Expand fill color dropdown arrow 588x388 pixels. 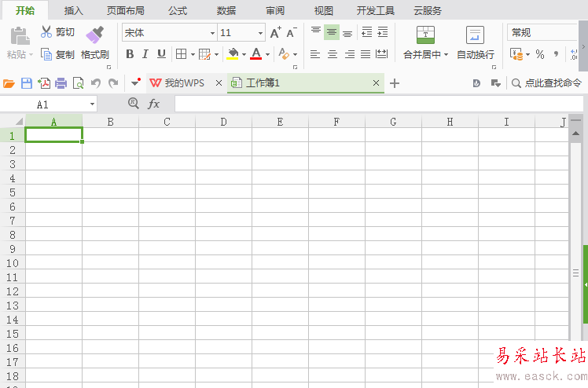coord(244,55)
